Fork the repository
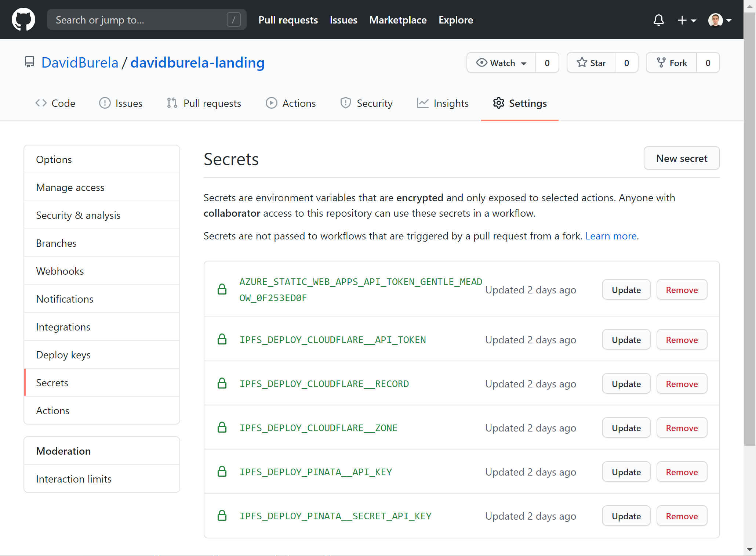Image resolution: width=756 pixels, height=556 pixels. [672, 63]
